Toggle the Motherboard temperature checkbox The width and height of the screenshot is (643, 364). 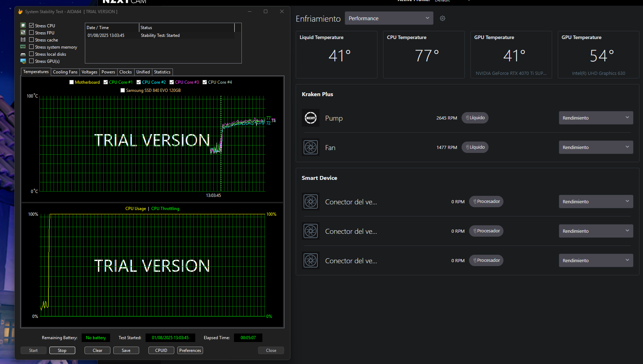pyautogui.click(x=72, y=82)
